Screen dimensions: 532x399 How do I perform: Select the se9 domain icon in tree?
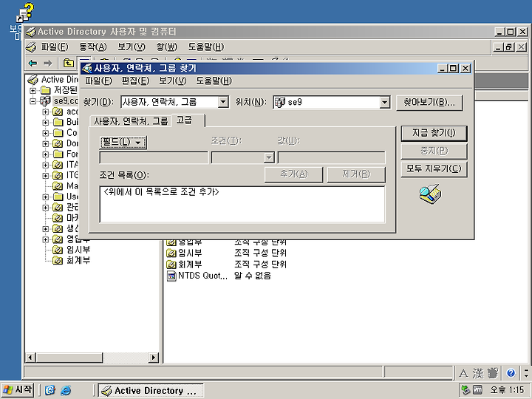(x=45, y=100)
